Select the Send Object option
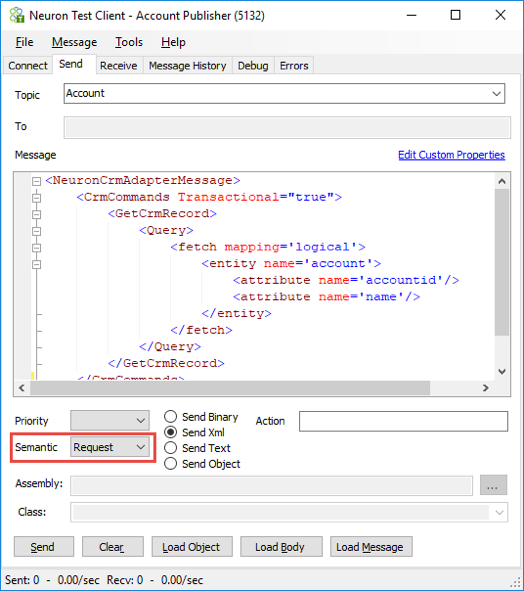 click(x=202, y=464)
